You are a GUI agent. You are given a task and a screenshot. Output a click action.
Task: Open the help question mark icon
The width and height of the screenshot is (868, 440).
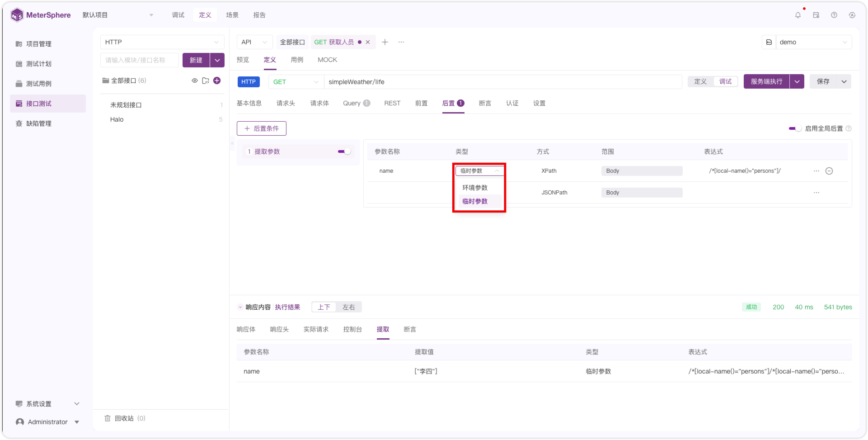point(834,15)
